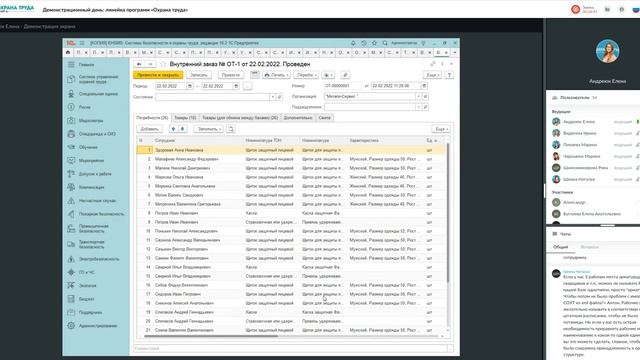Viewport: 640px width, 360px height.
Task: Click Провести и закрыть button
Action: [158, 75]
